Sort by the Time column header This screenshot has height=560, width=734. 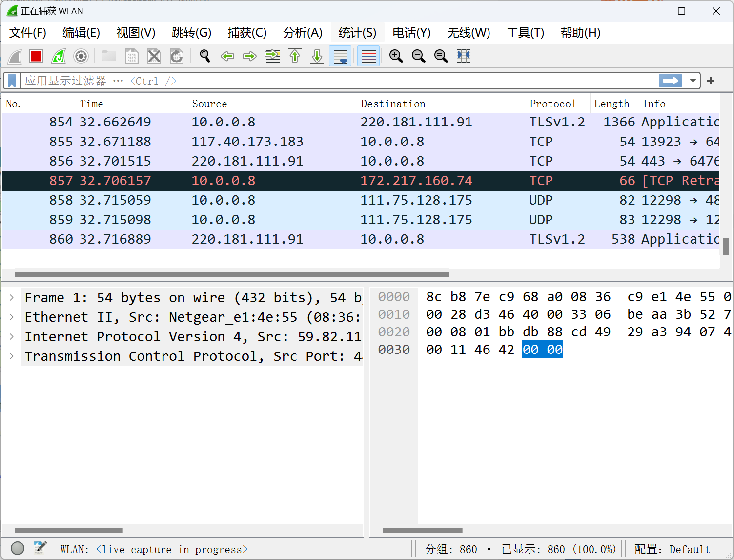point(132,104)
